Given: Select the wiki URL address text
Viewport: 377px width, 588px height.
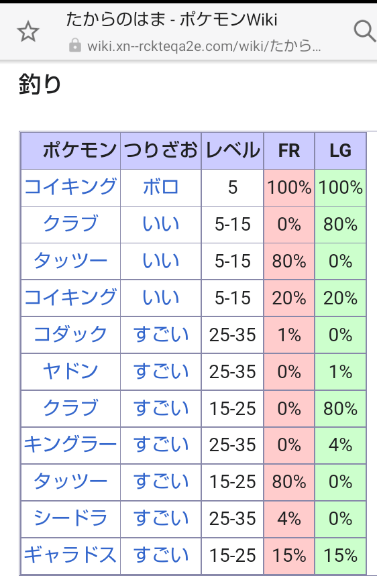Looking at the screenshot, I should [x=204, y=46].
